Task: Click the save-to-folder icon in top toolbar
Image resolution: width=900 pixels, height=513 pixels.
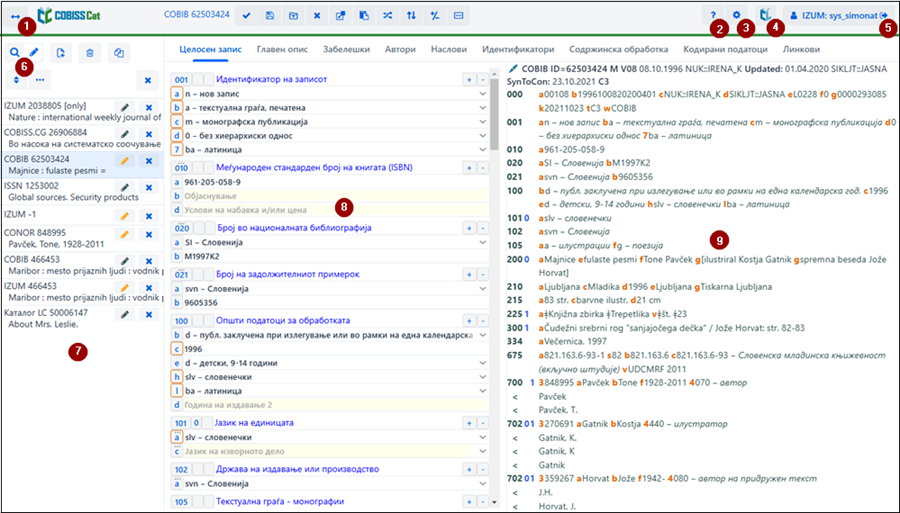Action: [x=293, y=15]
